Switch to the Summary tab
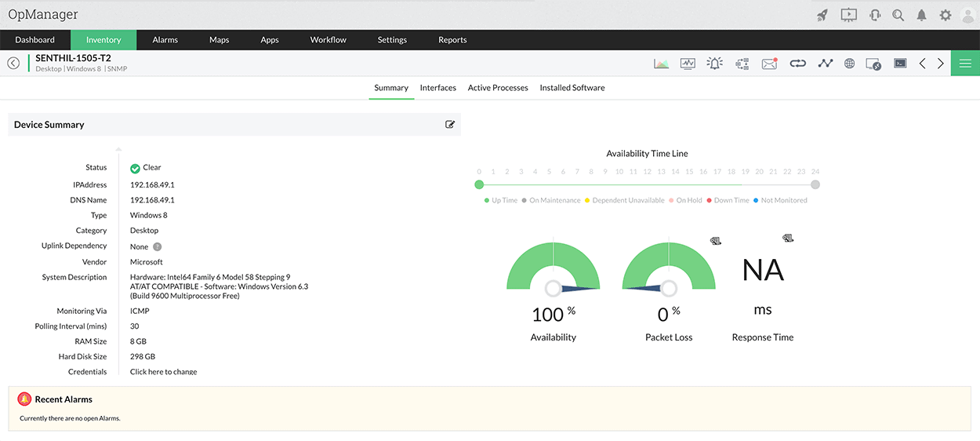Image resolution: width=980 pixels, height=441 pixels. [391, 88]
